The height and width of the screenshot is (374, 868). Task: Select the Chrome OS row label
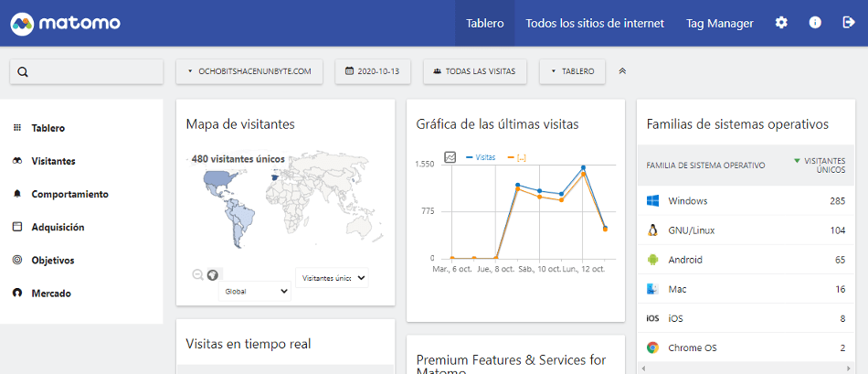coord(693,348)
